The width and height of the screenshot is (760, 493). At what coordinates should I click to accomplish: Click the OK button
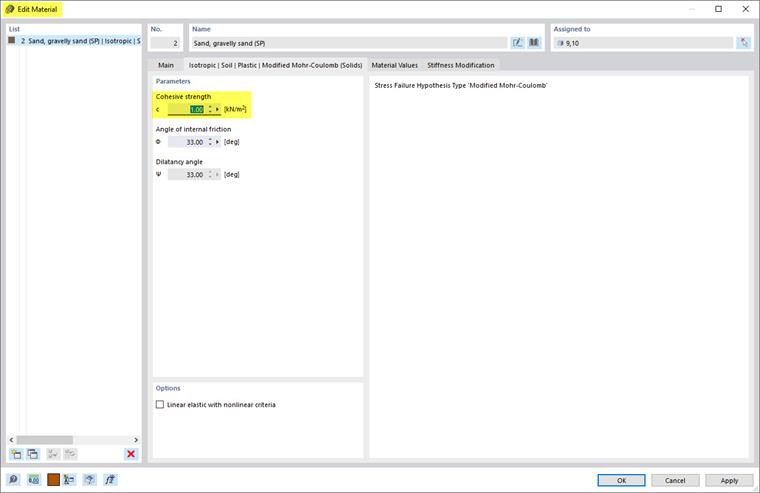tap(621, 480)
